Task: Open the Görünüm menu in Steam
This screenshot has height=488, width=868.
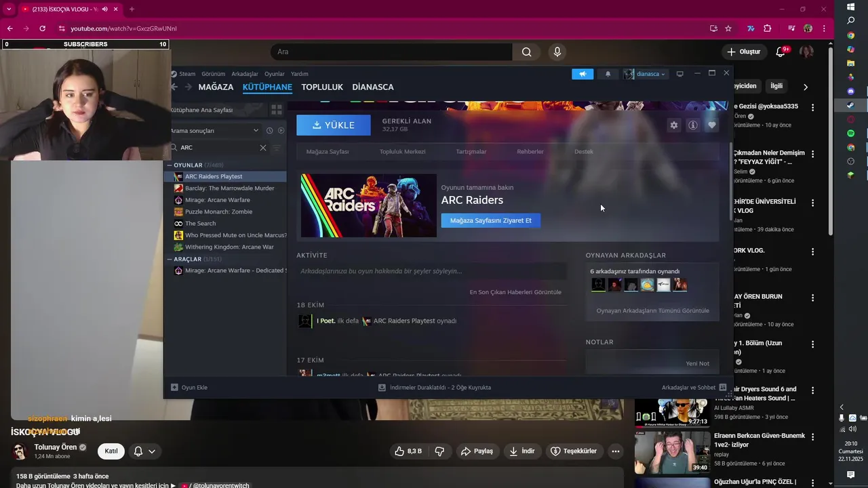Action: (214, 74)
